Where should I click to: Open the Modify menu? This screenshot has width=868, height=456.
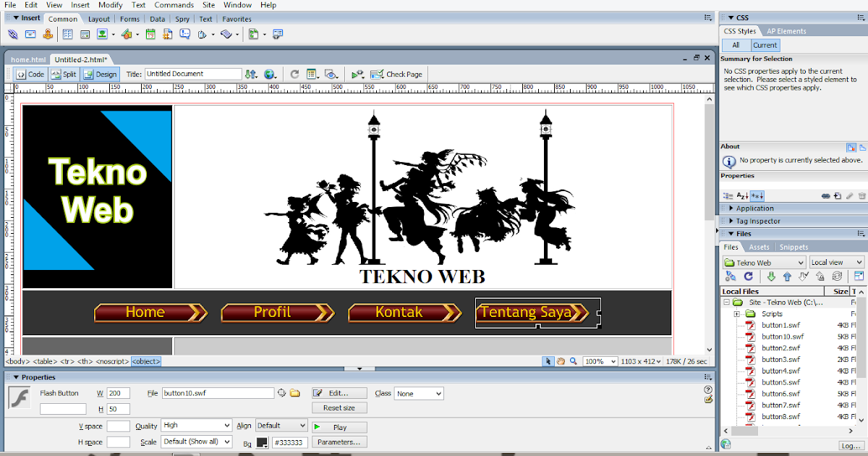coord(111,5)
